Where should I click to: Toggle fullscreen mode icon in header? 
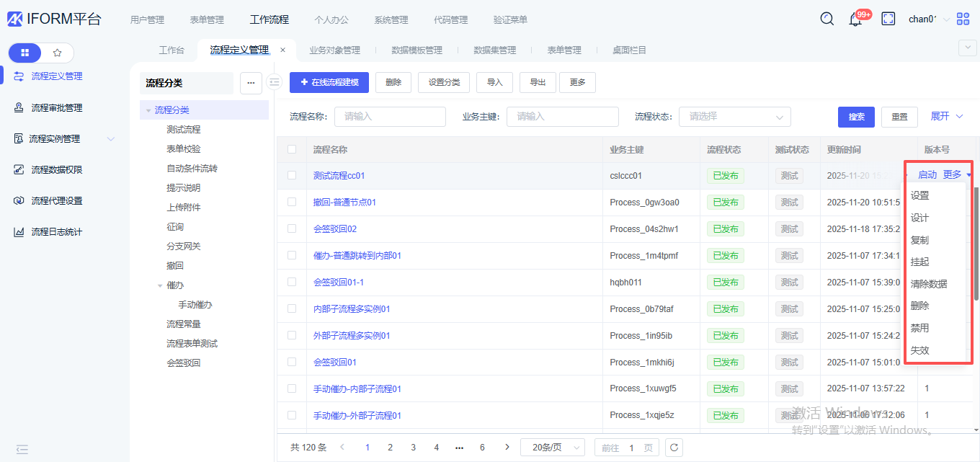point(888,19)
